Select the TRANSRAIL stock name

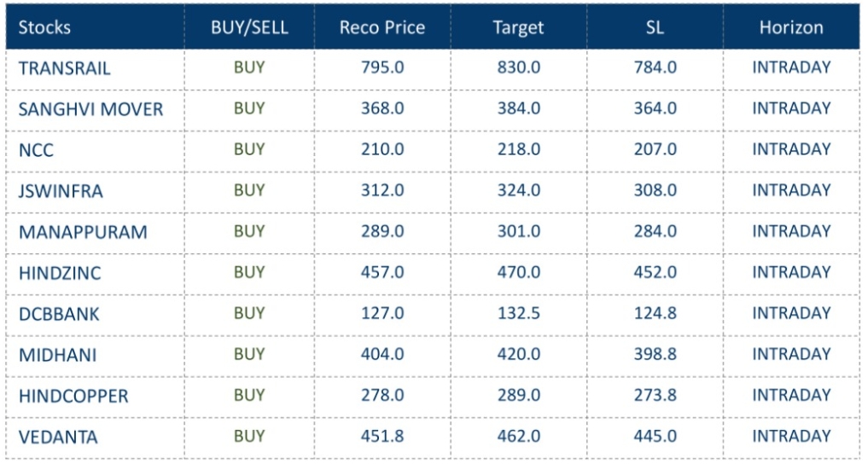click(x=64, y=68)
